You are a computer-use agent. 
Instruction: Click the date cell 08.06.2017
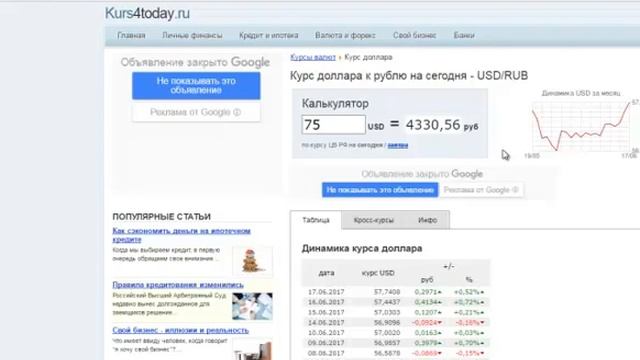(x=326, y=353)
